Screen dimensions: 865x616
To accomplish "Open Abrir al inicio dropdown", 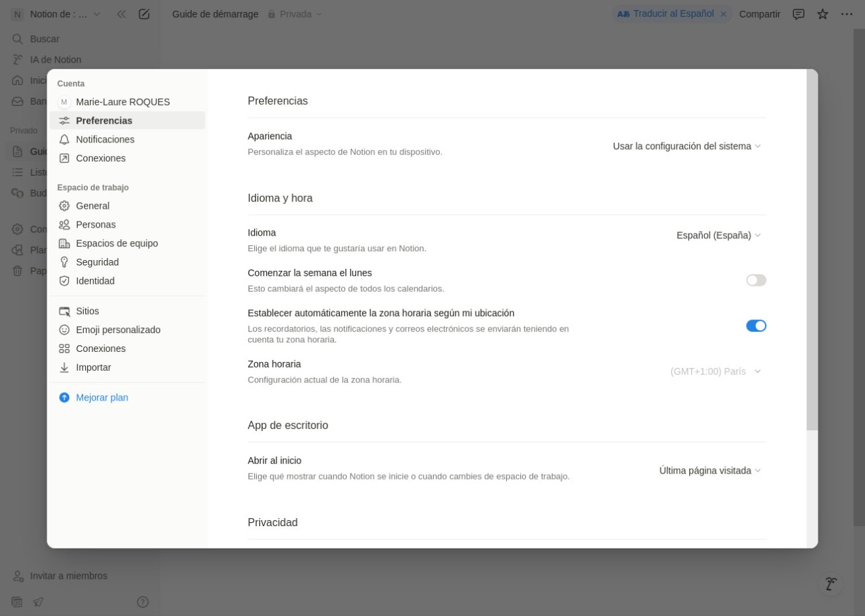I will click(x=710, y=471).
